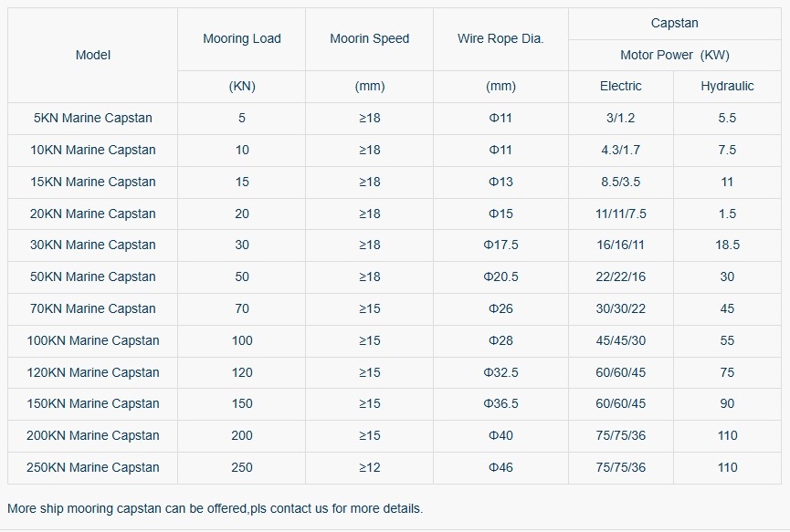Click the 8.5/3.5 electric power cell
The height and width of the screenshot is (532, 790).
620,182
